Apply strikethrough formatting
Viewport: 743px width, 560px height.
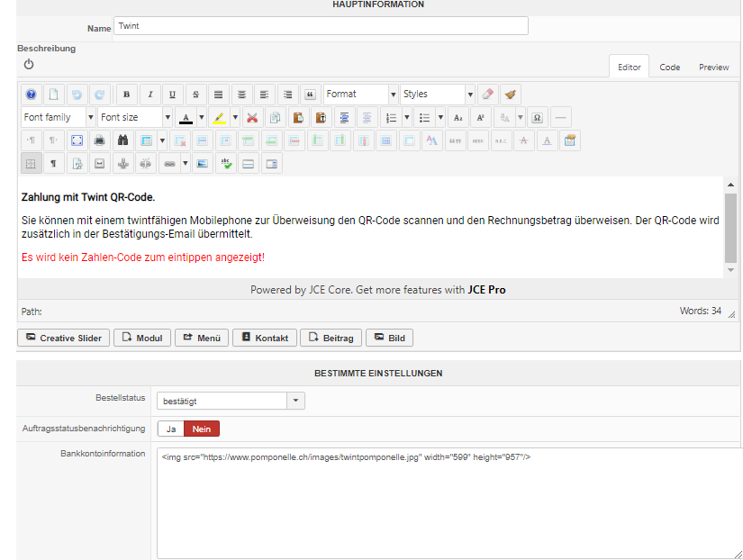point(195,95)
